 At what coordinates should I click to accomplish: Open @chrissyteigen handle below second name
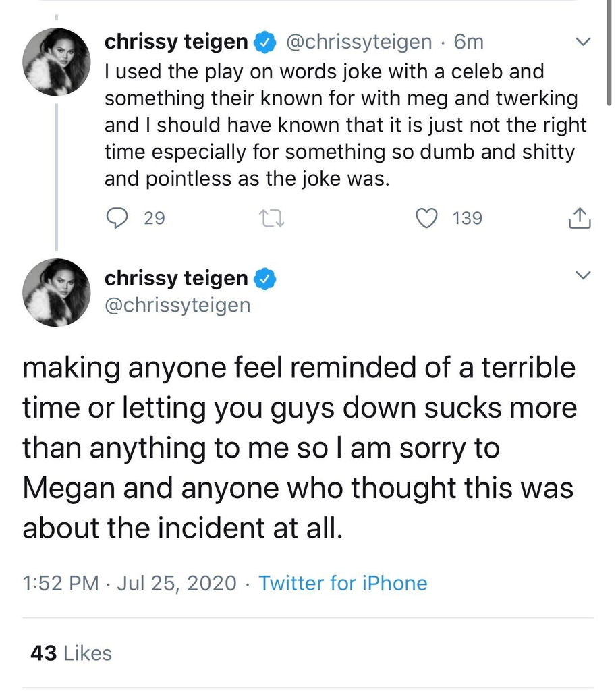pyautogui.click(x=177, y=305)
